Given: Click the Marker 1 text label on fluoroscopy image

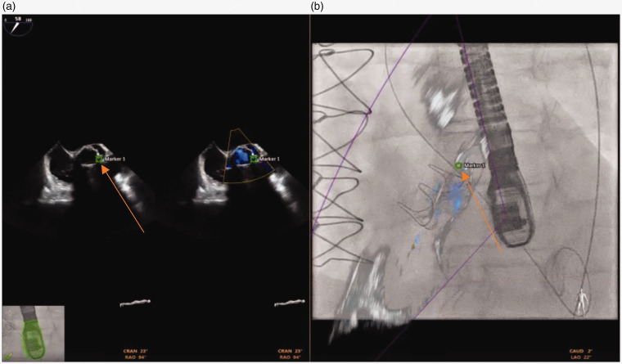Looking at the screenshot, I should (475, 165).
